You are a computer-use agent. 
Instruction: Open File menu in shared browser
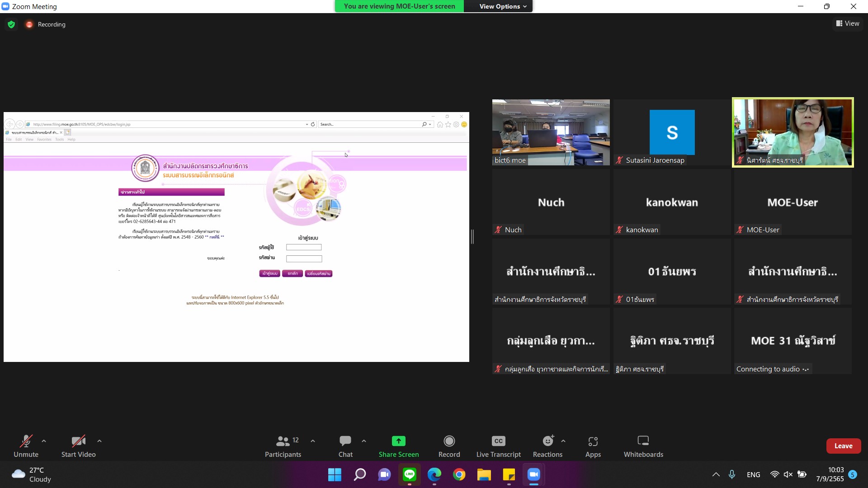click(x=9, y=140)
